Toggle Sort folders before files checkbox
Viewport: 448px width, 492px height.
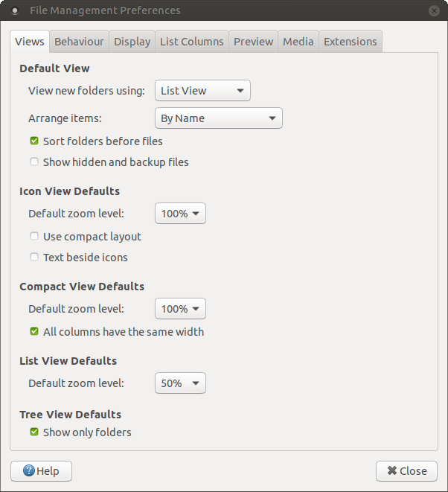[x=34, y=141]
